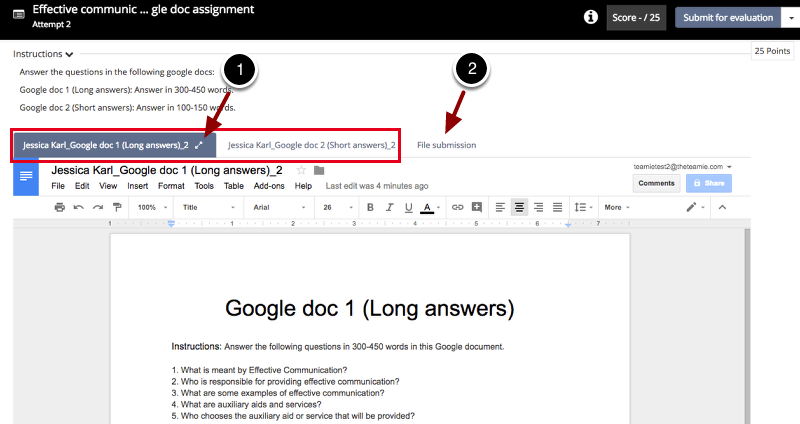The height and width of the screenshot is (424, 800).
Task: Click the document vertical scrollbar
Action: coord(747,327)
